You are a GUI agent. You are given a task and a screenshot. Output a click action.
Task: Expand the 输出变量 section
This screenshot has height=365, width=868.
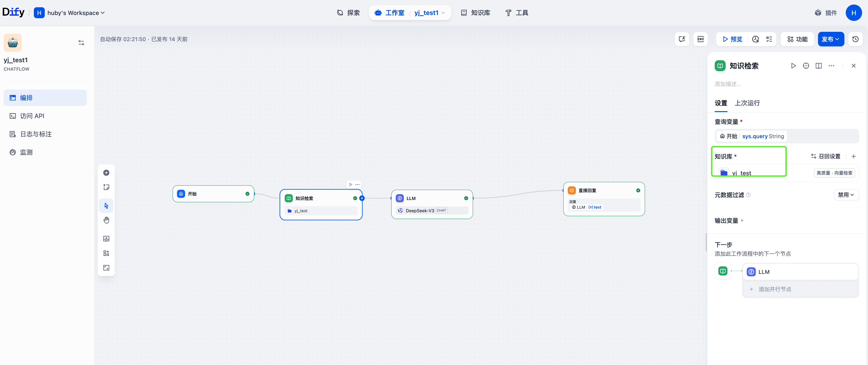pyautogui.click(x=729, y=221)
